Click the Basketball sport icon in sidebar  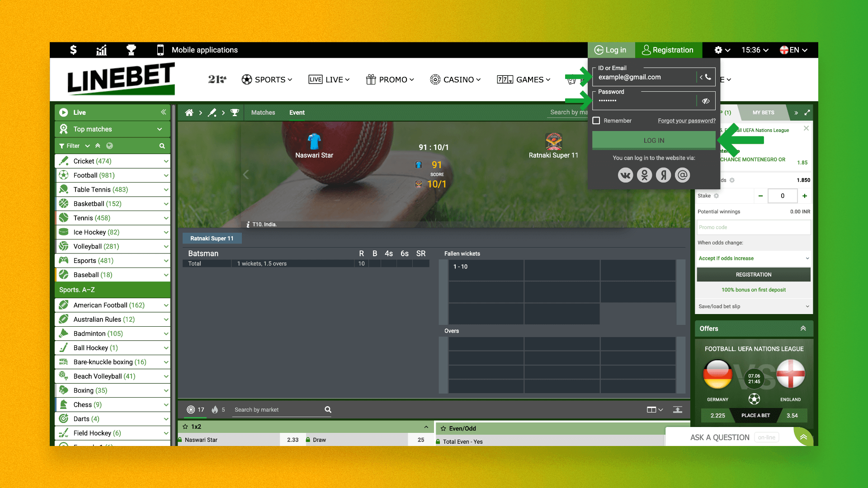point(64,203)
